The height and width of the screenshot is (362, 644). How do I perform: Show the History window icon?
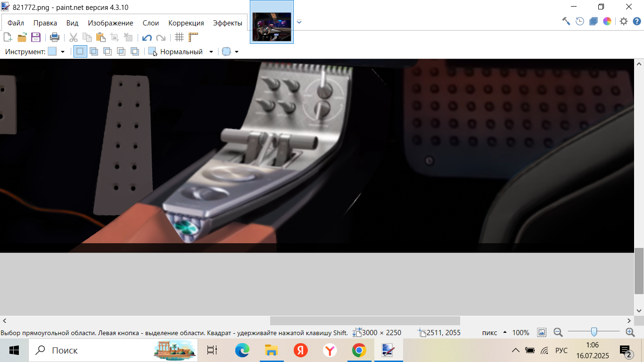tap(580, 21)
